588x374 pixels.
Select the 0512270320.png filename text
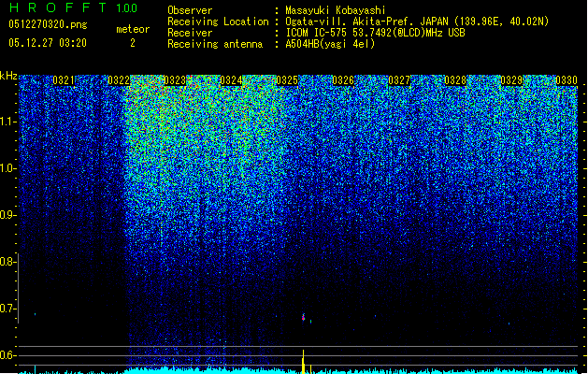coord(48,24)
